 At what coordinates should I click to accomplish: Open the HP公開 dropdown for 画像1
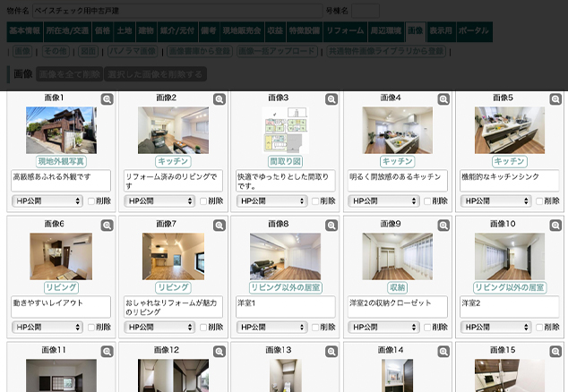pyautogui.click(x=47, y=200)
